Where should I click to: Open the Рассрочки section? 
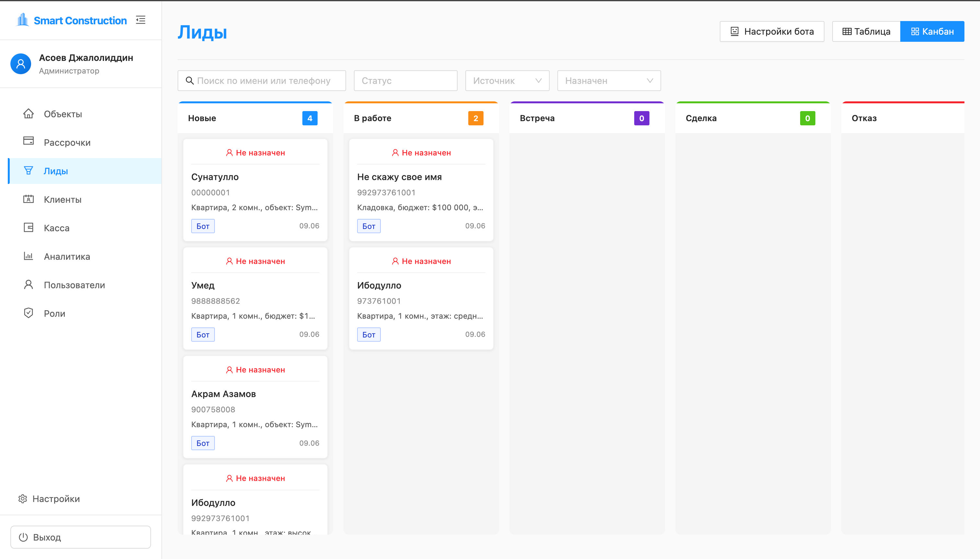point(85,143)
